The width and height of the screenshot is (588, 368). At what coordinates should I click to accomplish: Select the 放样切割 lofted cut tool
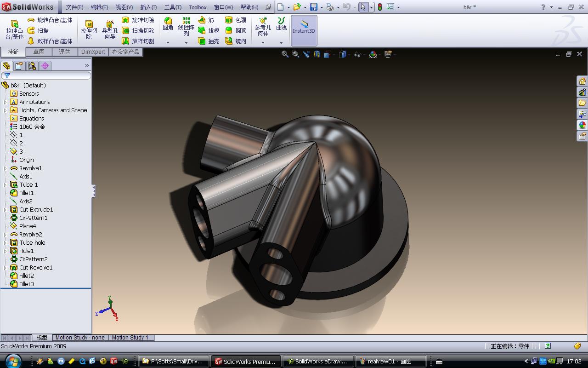coord(138,41)
